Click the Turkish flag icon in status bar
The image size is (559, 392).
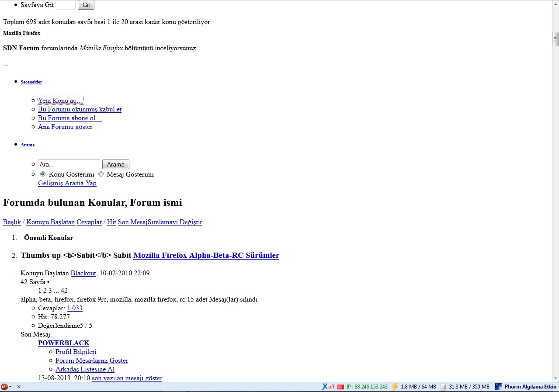pyautogui.click(x=340, y=387)
